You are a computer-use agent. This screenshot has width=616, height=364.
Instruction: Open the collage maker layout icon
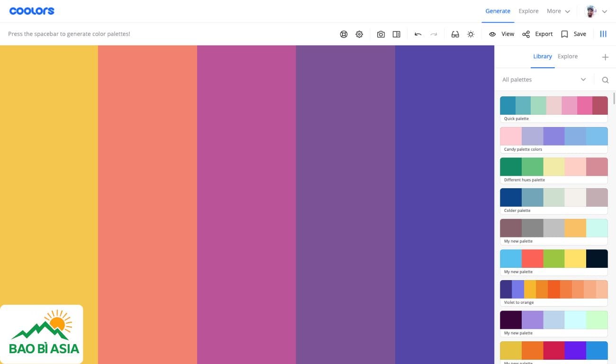point(397,34)
